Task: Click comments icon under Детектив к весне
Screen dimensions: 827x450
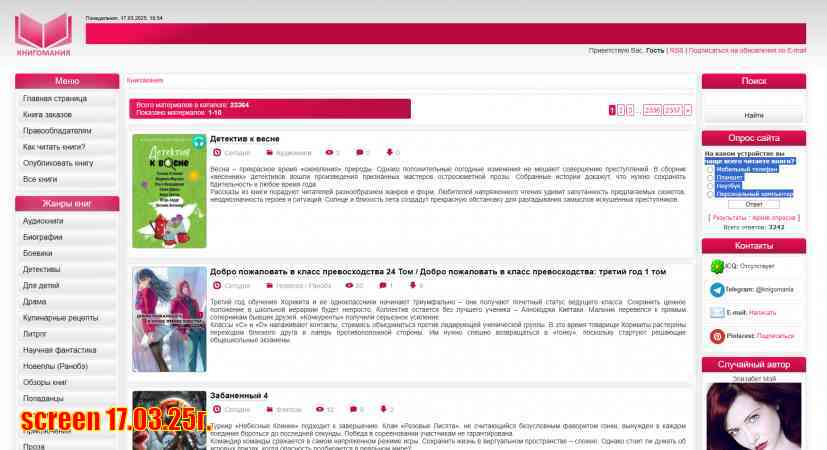Action: (360, 153)
